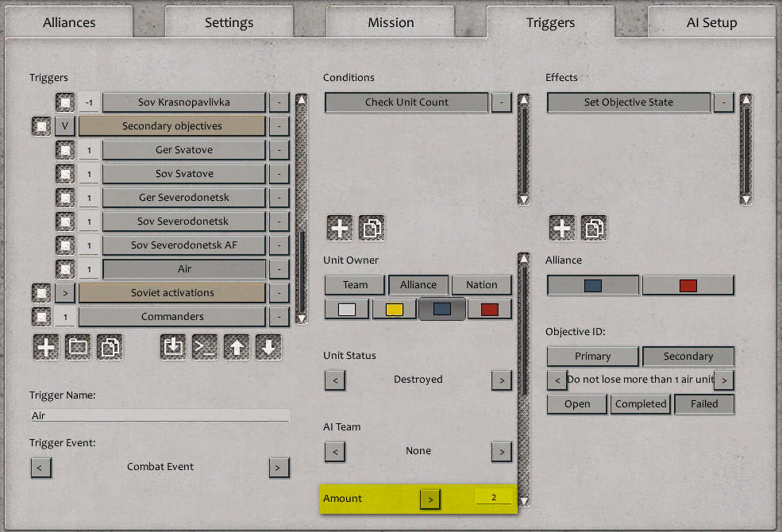Go to next AI Team value
Image resolution: width=782 pixels, height=532 pixels.
502,453
